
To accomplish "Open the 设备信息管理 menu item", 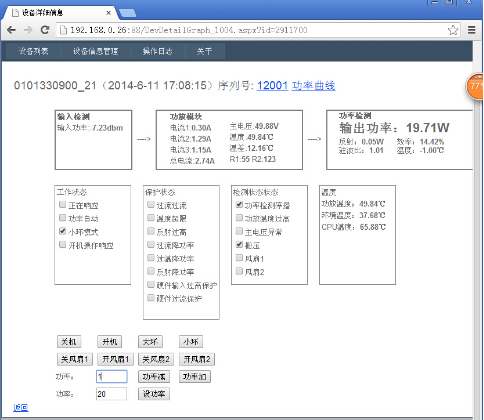I will (x=95, y=51).
